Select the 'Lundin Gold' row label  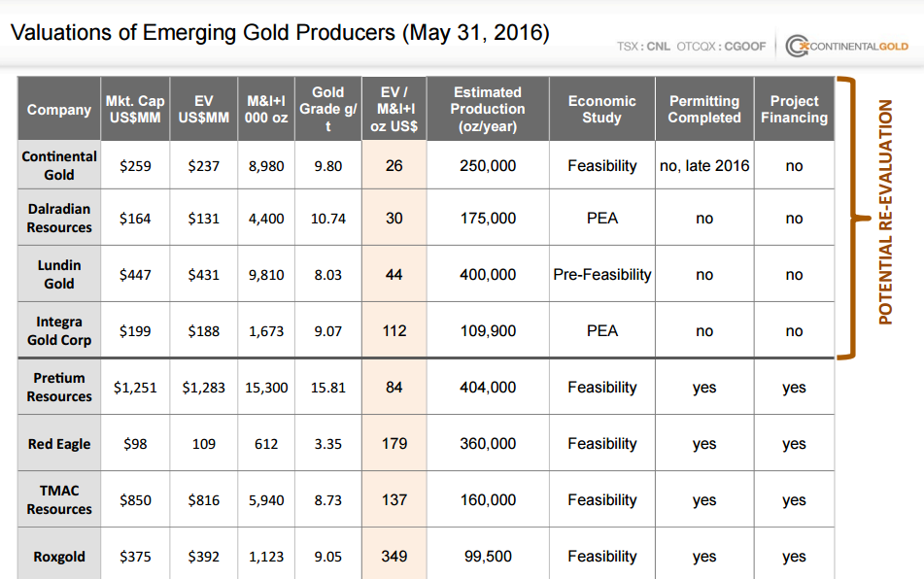(x=59, y=275)
